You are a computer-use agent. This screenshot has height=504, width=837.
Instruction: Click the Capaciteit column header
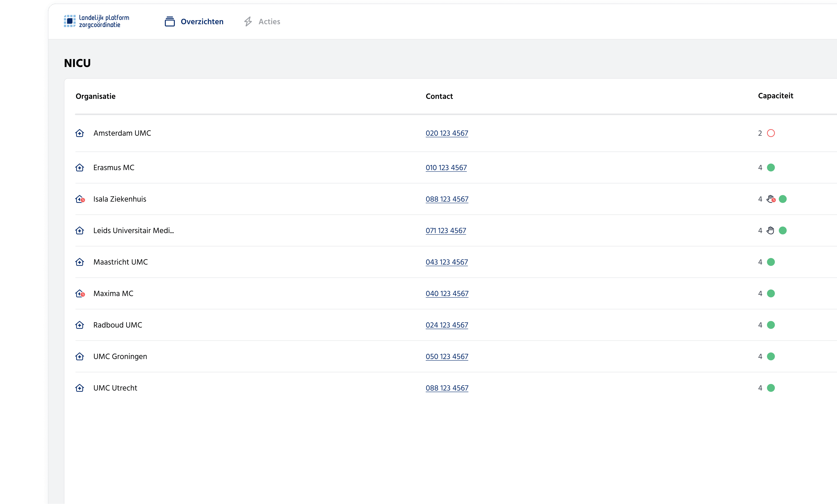tap(775, 96)
